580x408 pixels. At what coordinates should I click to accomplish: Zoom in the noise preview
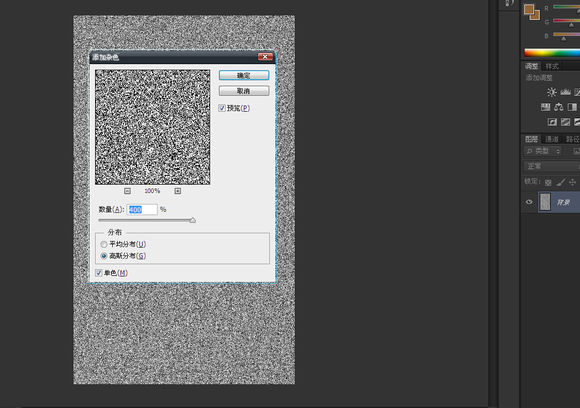(x=178, y=191)
